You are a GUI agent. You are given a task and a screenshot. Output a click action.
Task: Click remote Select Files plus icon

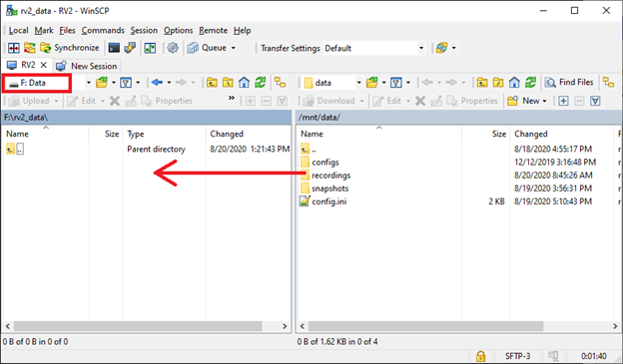tap(563, 101)
